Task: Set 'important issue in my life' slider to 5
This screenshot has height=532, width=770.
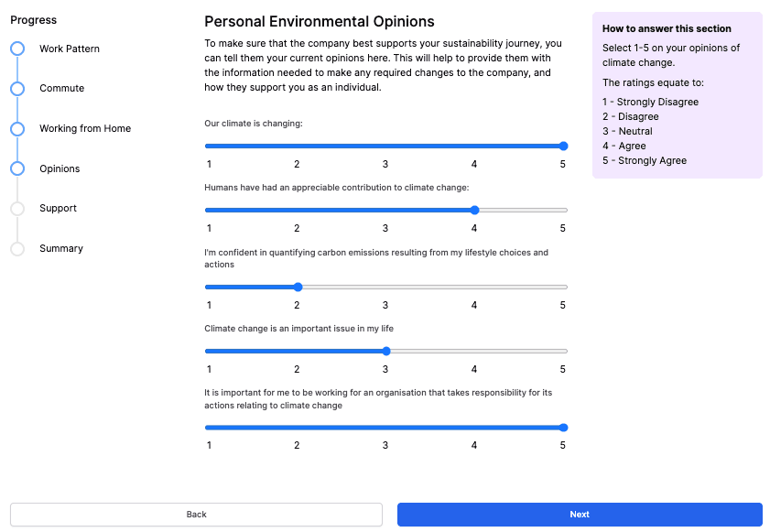Action: [563, 351]
